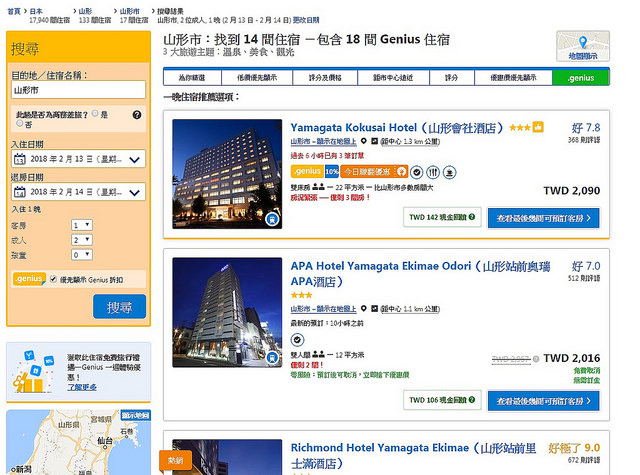
Task: Select the 低價優先顯示 sort tab
Action: coord(257,78)
